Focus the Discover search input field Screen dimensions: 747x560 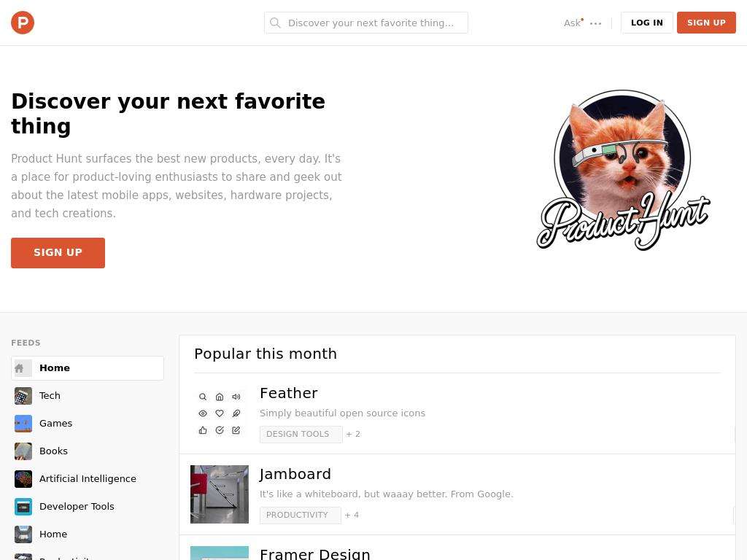(366, 23)
